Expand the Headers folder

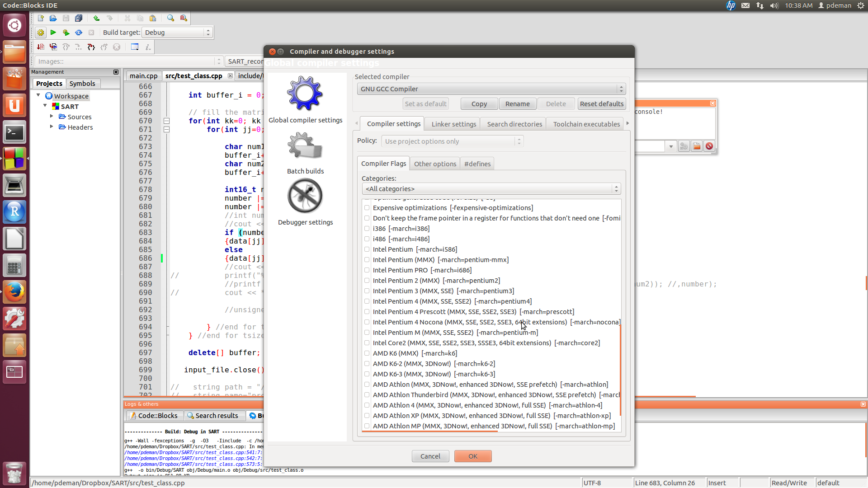click(x=52, y=127)
